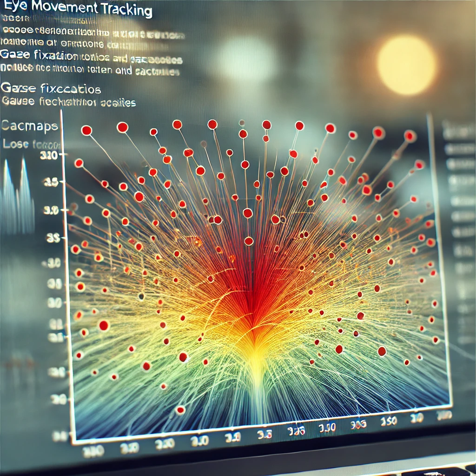Click the large red dot in lower right area
The image size is (476, 476).
(382, 351)
